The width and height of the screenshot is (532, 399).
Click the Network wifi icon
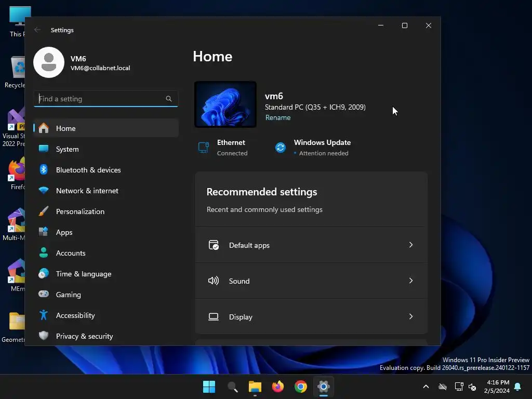44,190
